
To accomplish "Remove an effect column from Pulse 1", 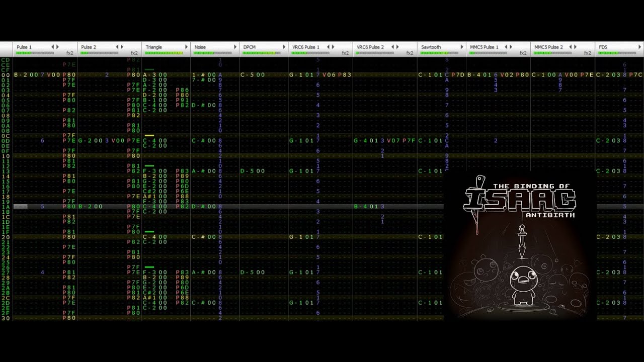I will 53,47.
